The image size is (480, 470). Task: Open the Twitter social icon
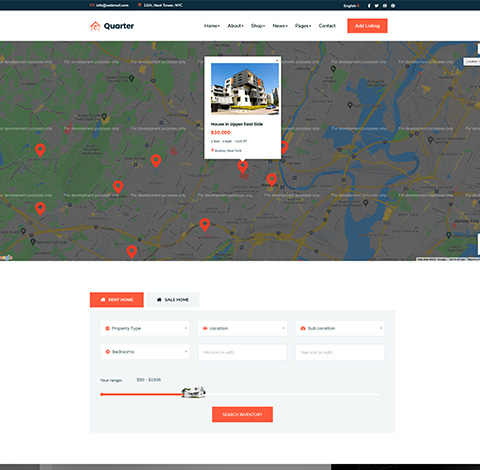click(377, 6)
